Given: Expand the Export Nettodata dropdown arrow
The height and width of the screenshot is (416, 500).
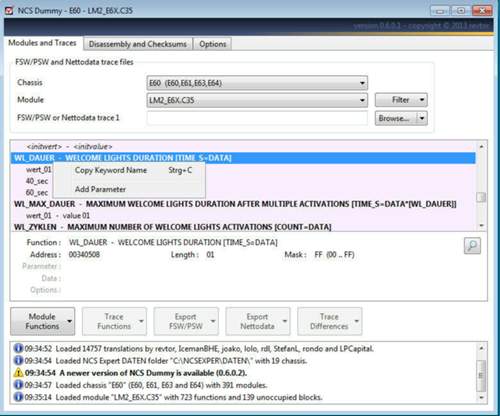Looking at the screenshot, I should 285,321.
